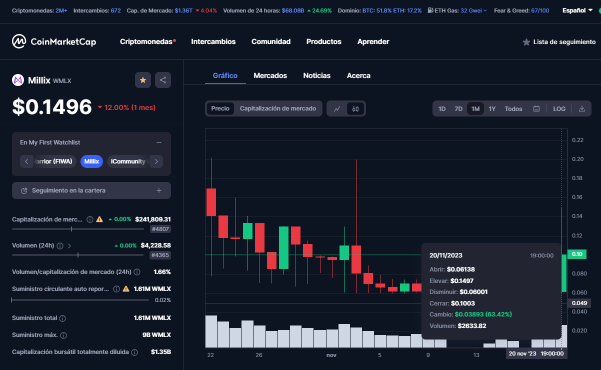
Task: Select the Millix chip in the watchlist
Action: [x=92, y=161]
